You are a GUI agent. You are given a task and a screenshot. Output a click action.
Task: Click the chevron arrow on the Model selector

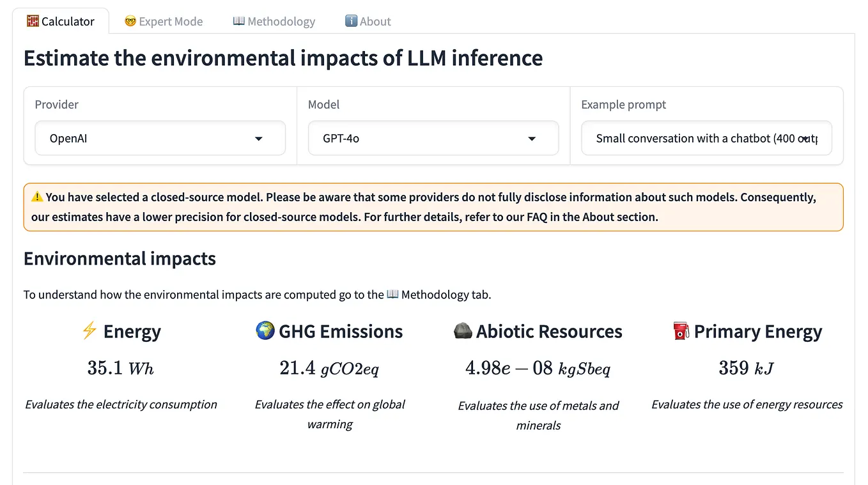[x=531, y=139]
